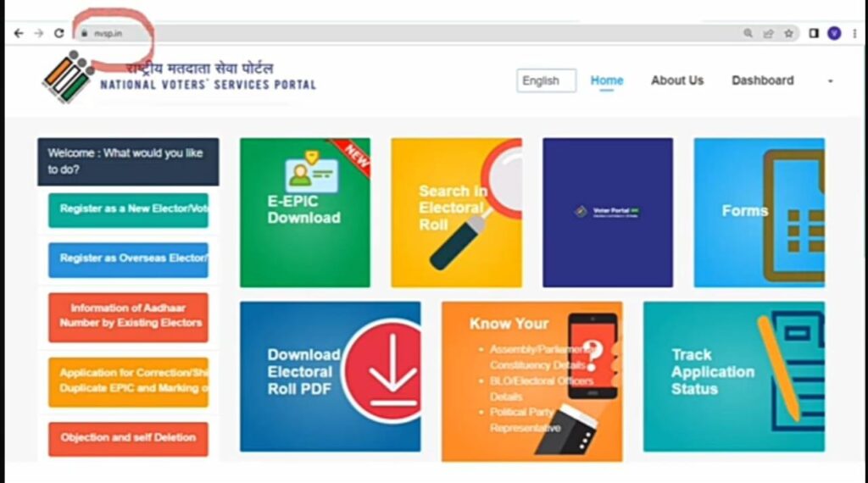Expand the dropdown arrow beside Dashboard

coord(830,81)
